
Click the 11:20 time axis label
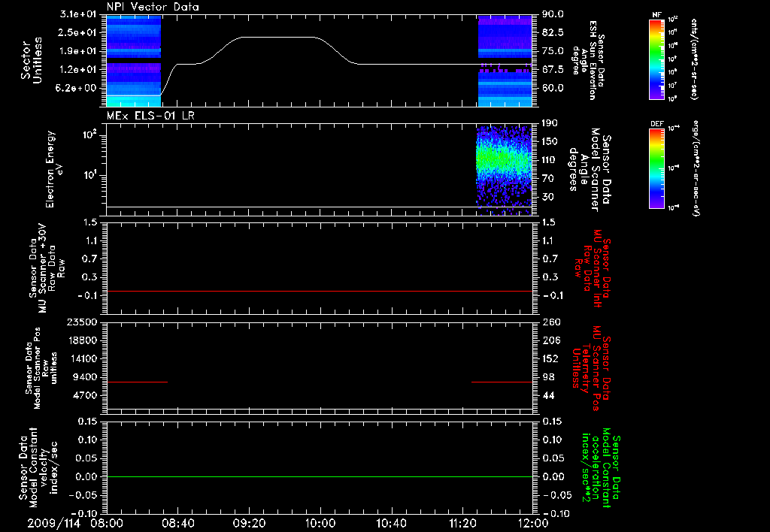[462, 523]
